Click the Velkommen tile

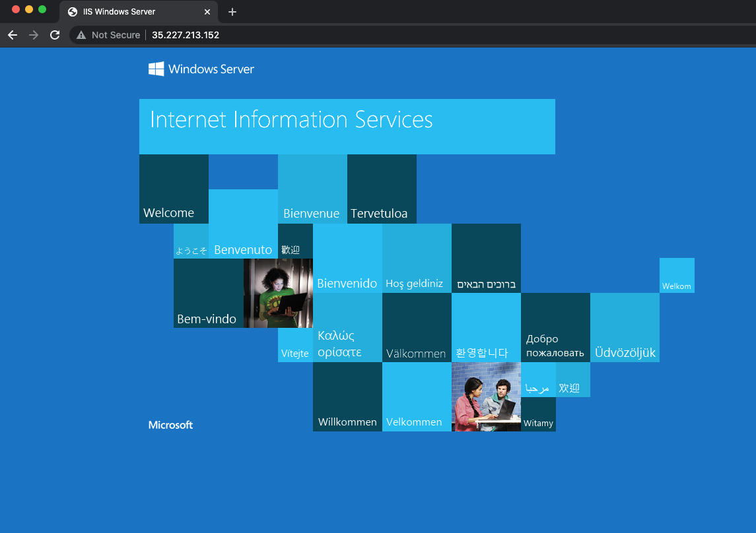tap(417, 396)
